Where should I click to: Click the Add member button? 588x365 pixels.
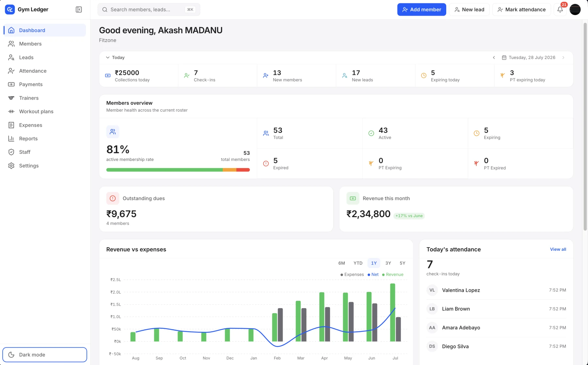(x=421, y=9)
